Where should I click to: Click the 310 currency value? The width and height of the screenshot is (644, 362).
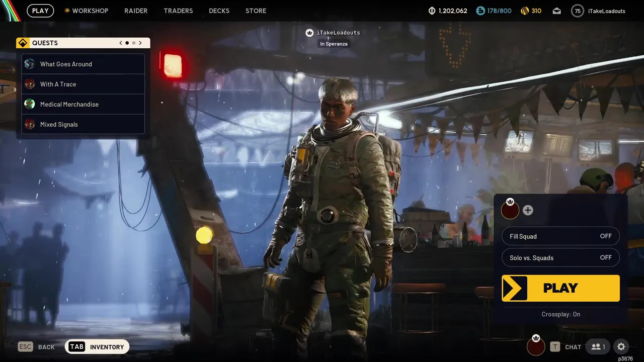click(x=536, y=11)
